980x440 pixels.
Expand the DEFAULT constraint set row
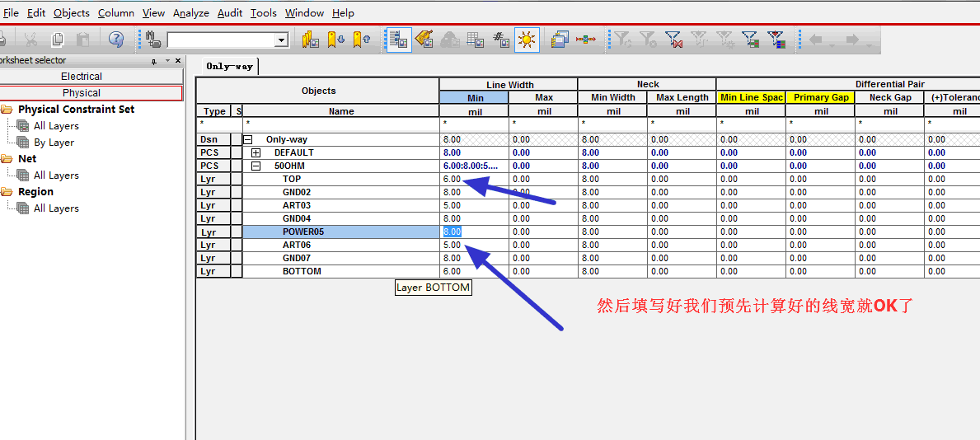click(x=256, y=152)
